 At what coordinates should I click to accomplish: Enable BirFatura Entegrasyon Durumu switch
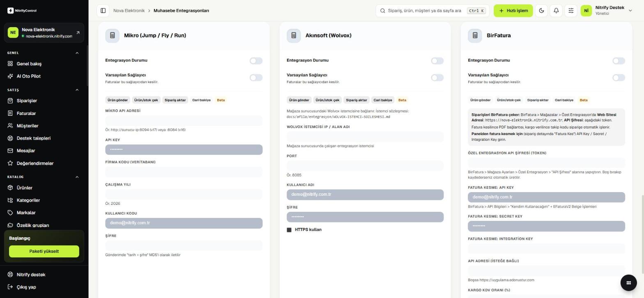point(619,61)
